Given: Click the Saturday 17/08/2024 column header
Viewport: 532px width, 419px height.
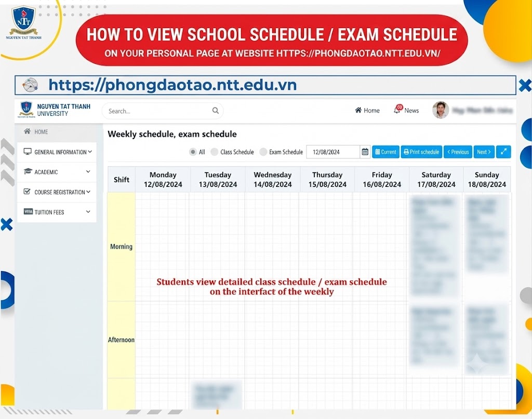Looking at the screenshot, I should pos(436,180).
